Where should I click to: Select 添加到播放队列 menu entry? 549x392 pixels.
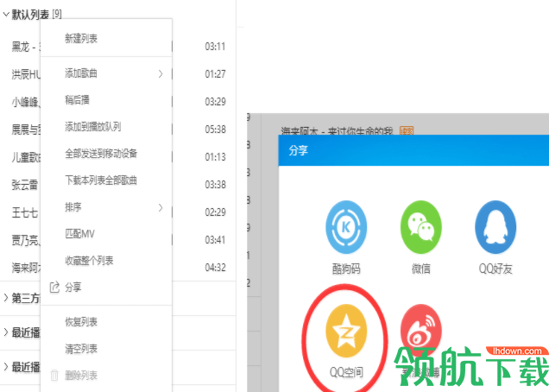coord(92,127)
